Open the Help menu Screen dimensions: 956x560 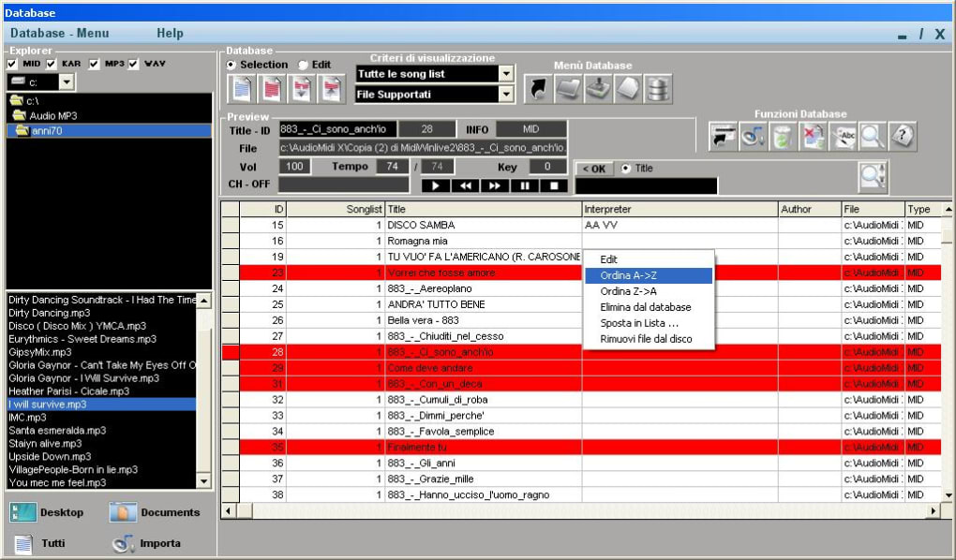point(170,33)
